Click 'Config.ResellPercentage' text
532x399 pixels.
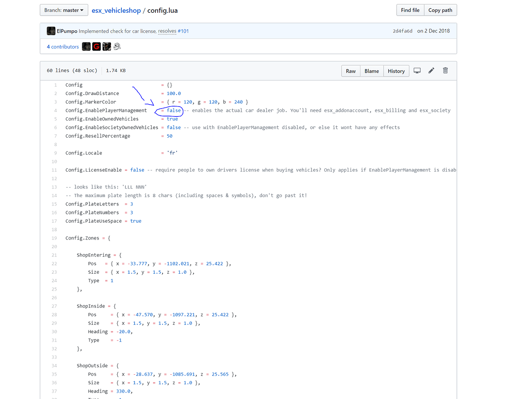pyautogui.click(x=98, y=136)
